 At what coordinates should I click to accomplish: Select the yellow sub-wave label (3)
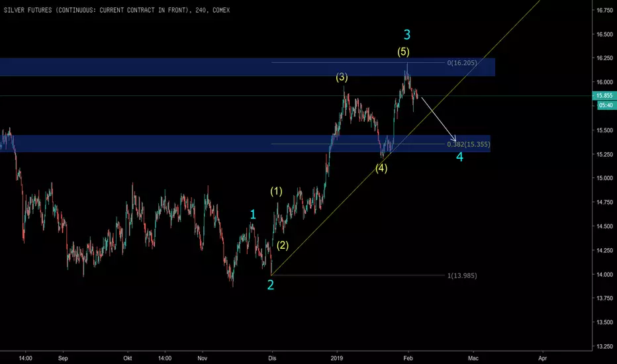click(x=342, y=77)
